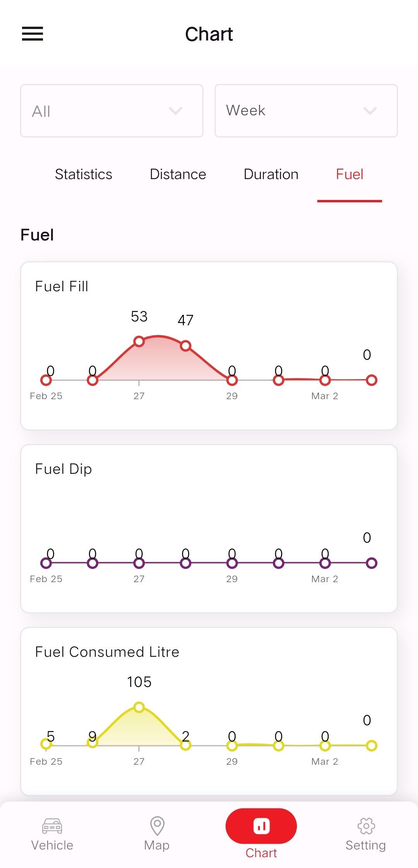Image resolution: width=418 pixels, height=868 pixels.
Task: Tap the Fuel Fill card title
Action: (x=62, y=286)
